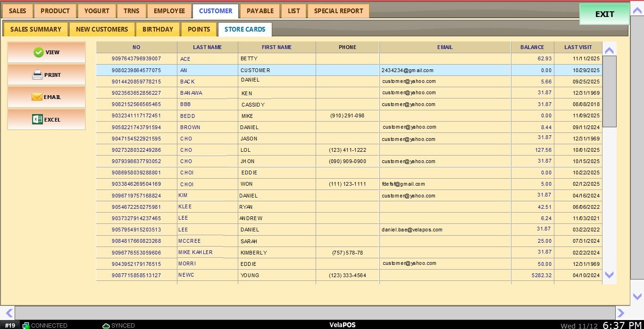Switch to the POINTS sub-tab
Image resolution: width=644 pixels, height=329 pixels.
[199, 29]
